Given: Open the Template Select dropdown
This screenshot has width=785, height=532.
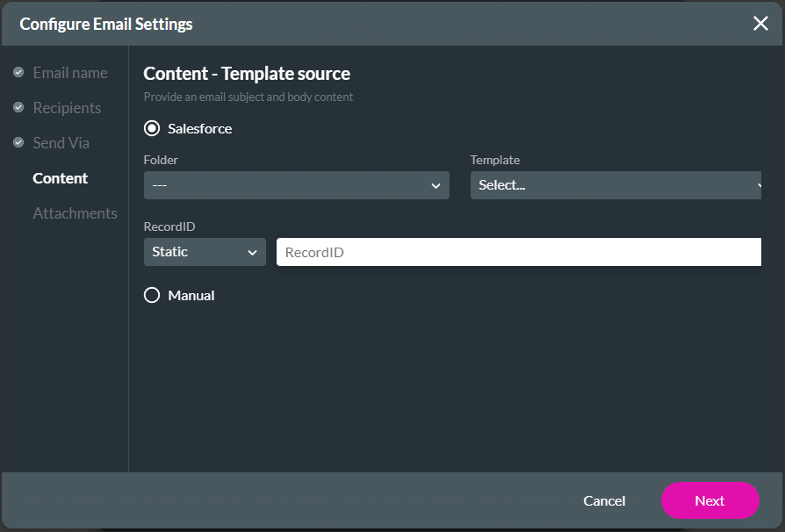Looking at the screenshot, I should pos(615,185).
